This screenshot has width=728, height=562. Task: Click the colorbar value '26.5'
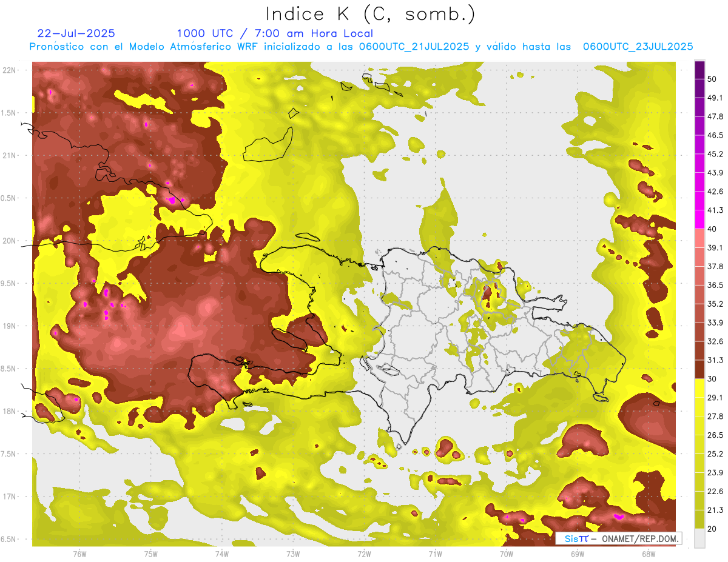(x=715, y=435)
